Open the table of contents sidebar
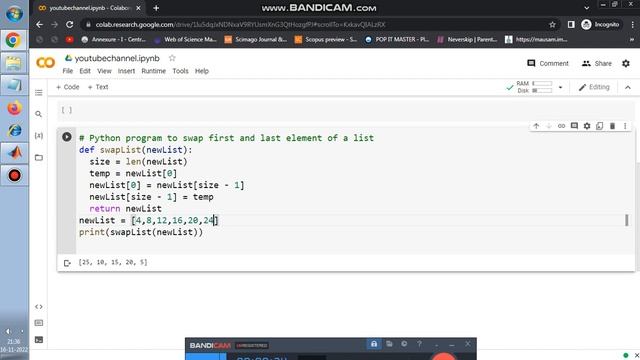Screen dimensions: 640x360 coord(39,93)
